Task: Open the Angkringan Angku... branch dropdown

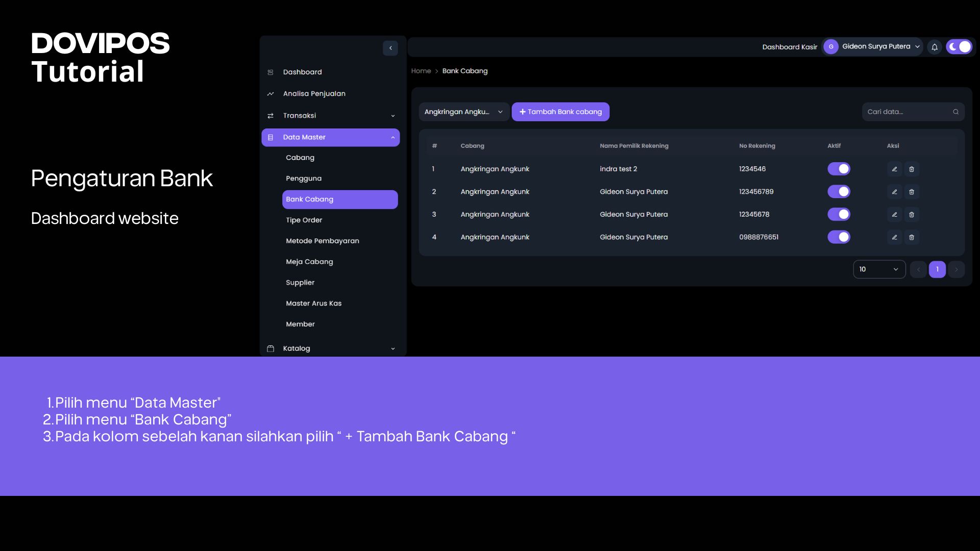Action: [463, 112]
